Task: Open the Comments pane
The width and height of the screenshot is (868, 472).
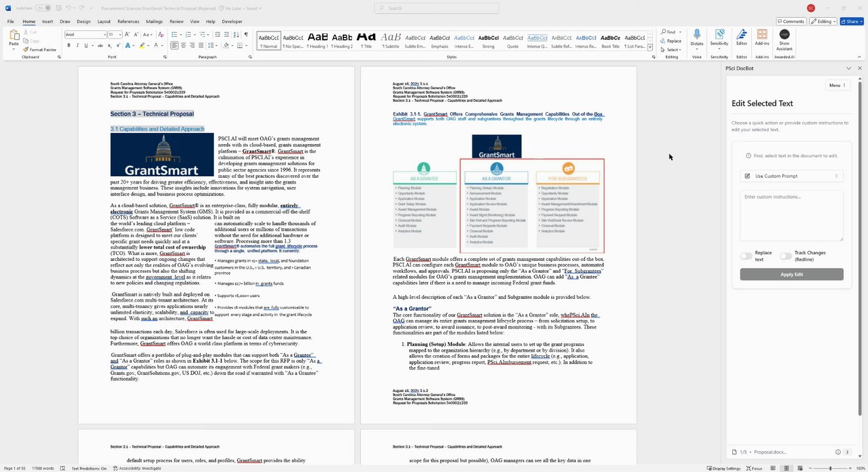Action: pyautogui.click(x=790, y=21)
